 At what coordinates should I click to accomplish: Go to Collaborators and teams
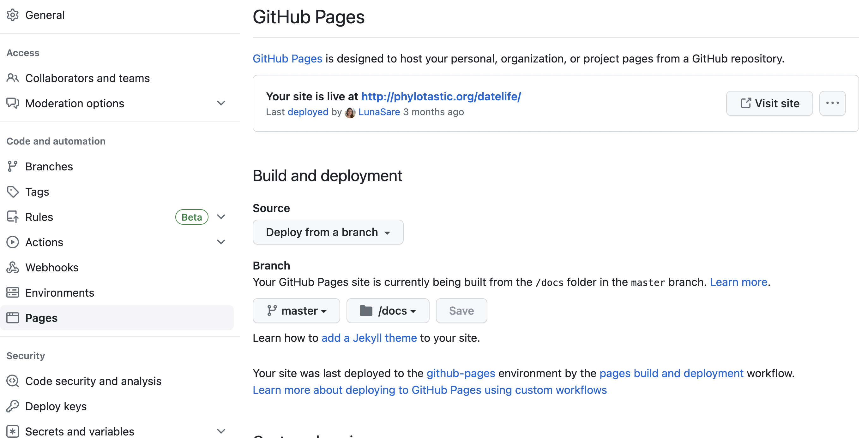(117, 78)
